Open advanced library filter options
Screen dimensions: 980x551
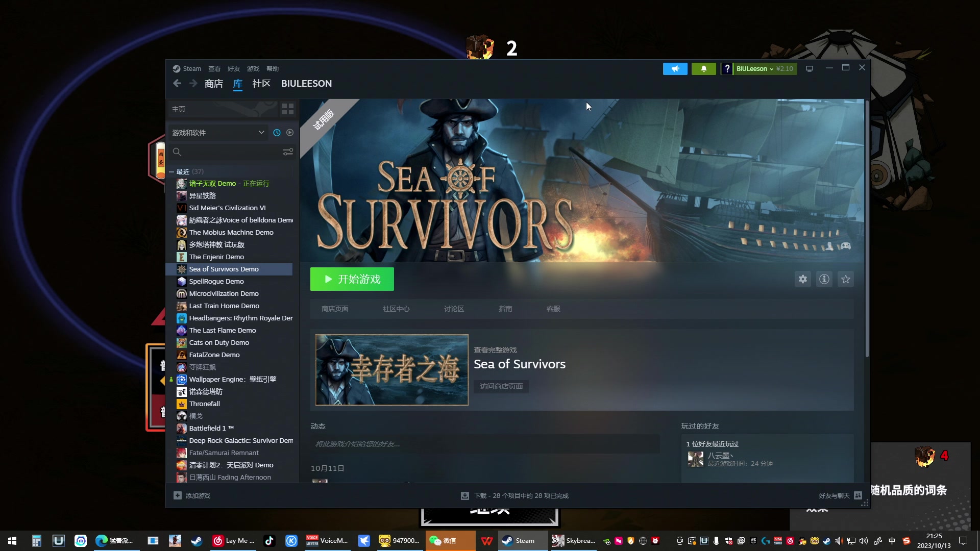pos(288,152)
